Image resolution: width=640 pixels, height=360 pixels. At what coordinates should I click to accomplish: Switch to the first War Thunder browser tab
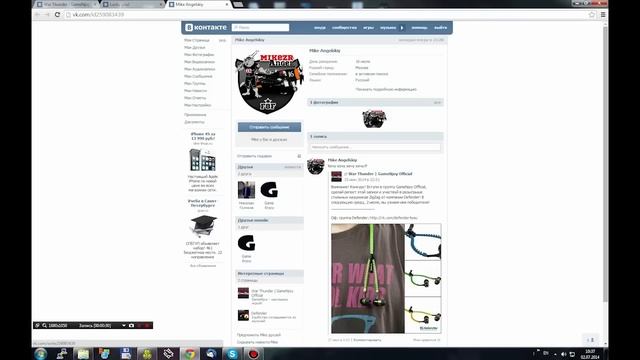coord(66,4)
